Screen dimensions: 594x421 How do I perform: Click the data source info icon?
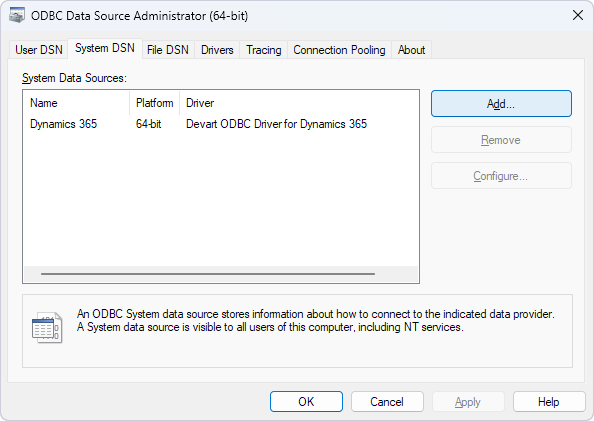[47, 328]
